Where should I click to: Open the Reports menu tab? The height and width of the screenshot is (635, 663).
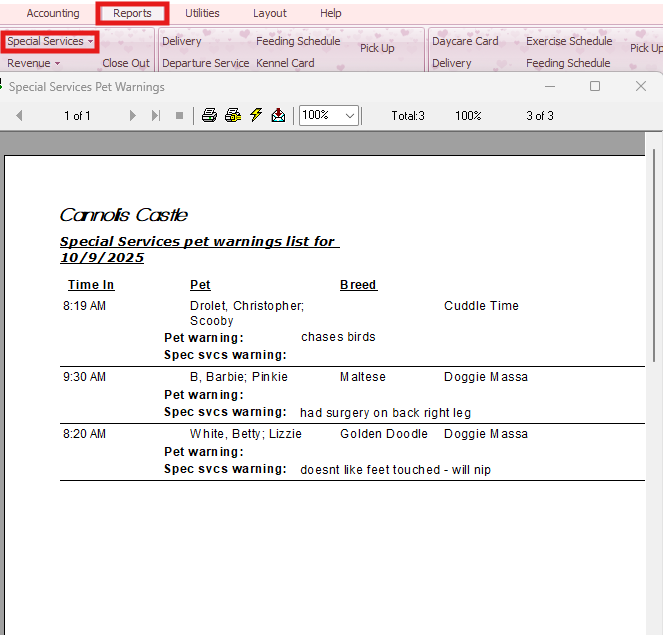coord(132,13)
